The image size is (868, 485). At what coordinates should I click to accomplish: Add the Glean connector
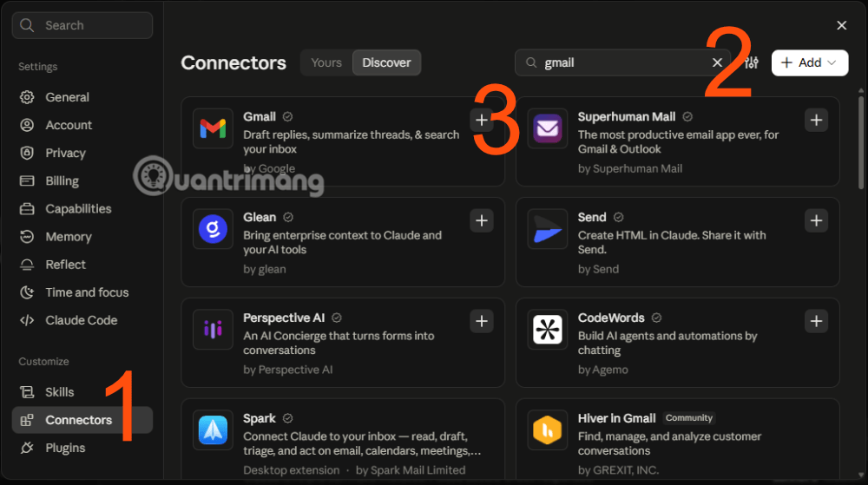482,220
